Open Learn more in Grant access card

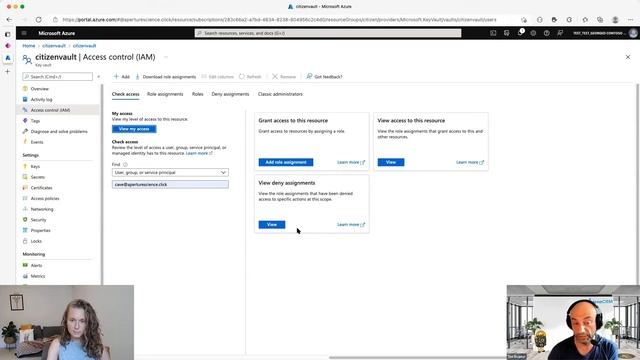351,162
